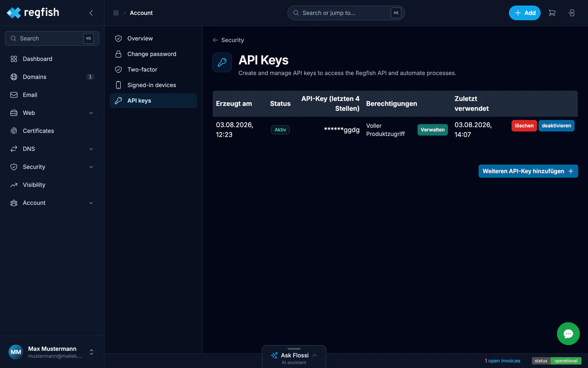Expand the DNS menu chevron
This screenshot has width=588, height=368.
(91, 149)
